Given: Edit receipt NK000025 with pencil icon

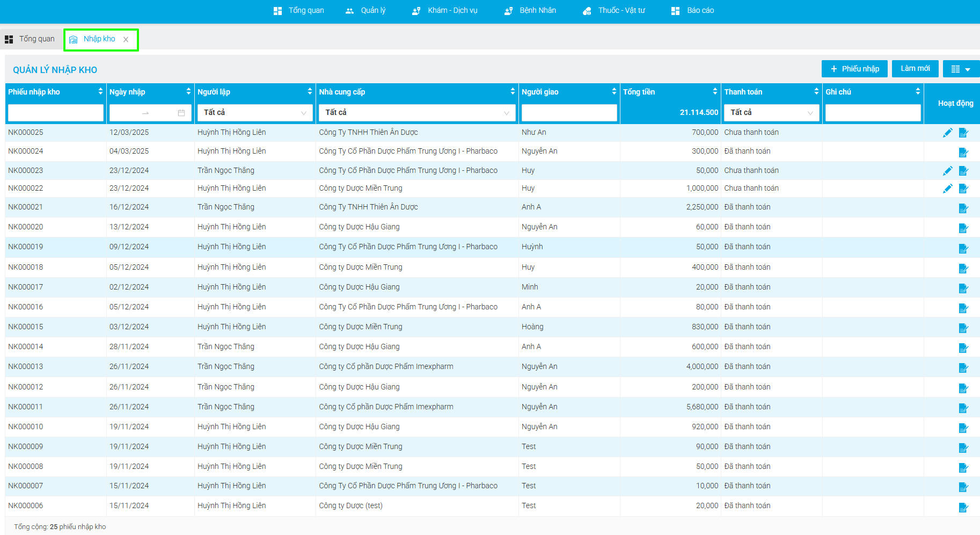Looking at the screenshot, I should pos(948,133).
